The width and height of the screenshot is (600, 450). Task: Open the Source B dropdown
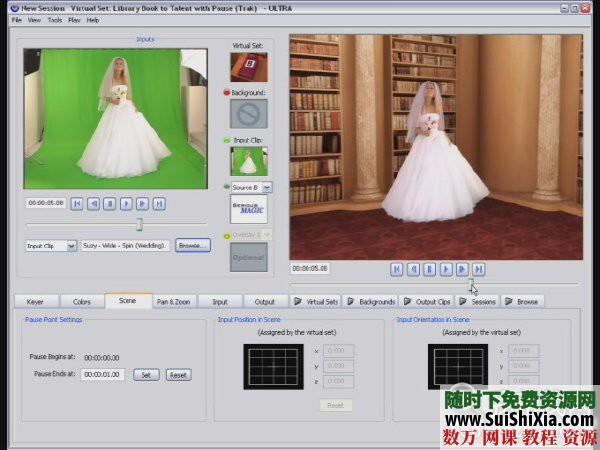pyautogui.click(x=266, y=187)
